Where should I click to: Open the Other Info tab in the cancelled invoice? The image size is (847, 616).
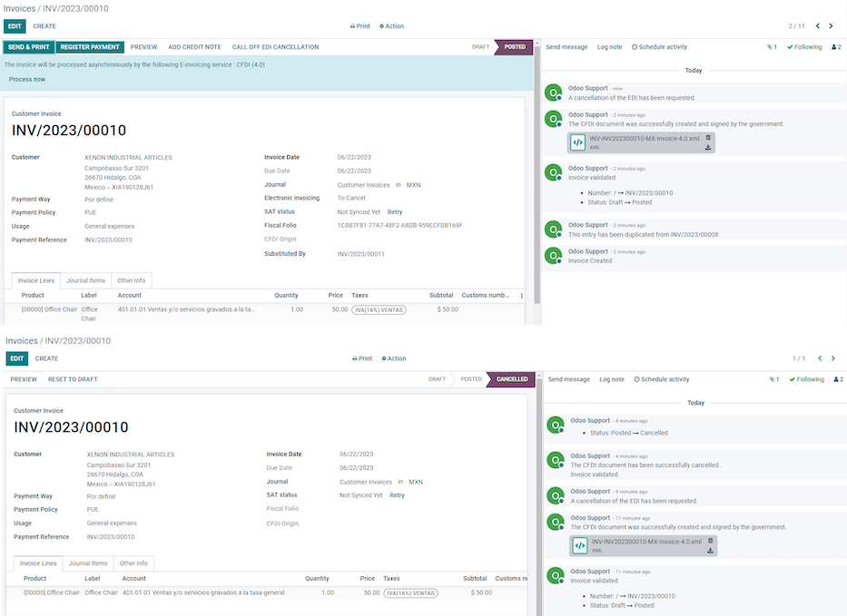(133, 563)
